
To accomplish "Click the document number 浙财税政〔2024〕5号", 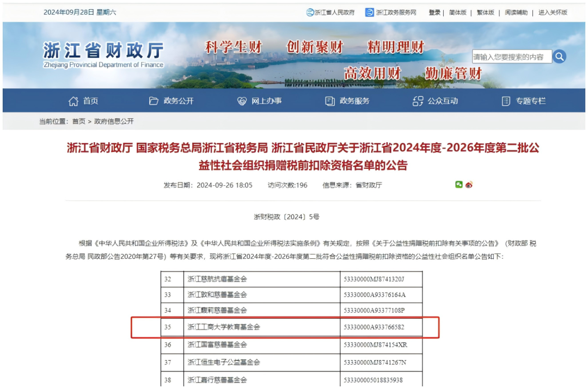I will (286, 217).
